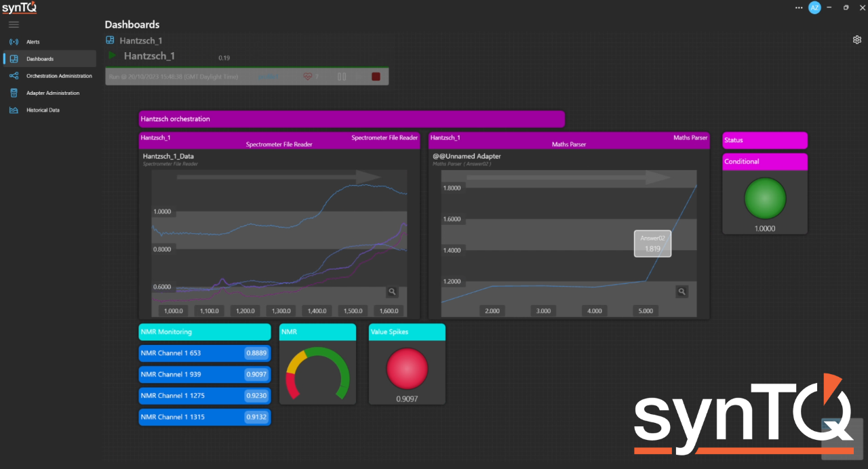Click the AZ user avatar

point(814,7)
